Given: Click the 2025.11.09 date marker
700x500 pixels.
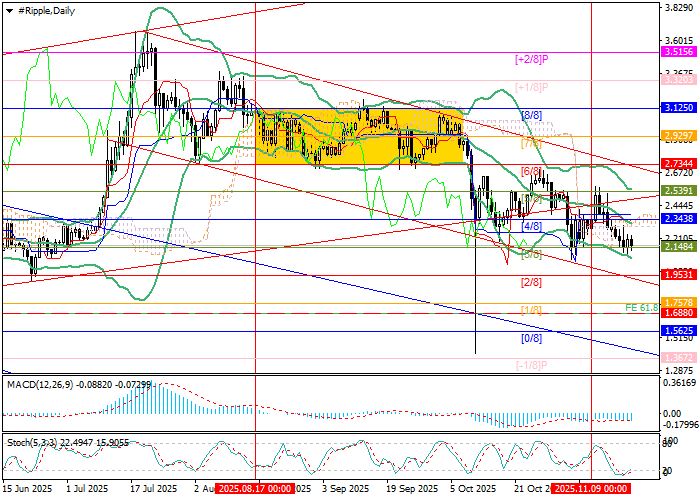Looking at the screenshot, I should pos(591,490).
